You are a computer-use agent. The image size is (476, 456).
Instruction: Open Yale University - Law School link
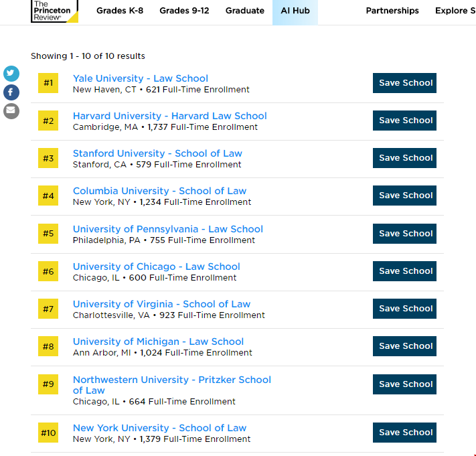[141, 78]
